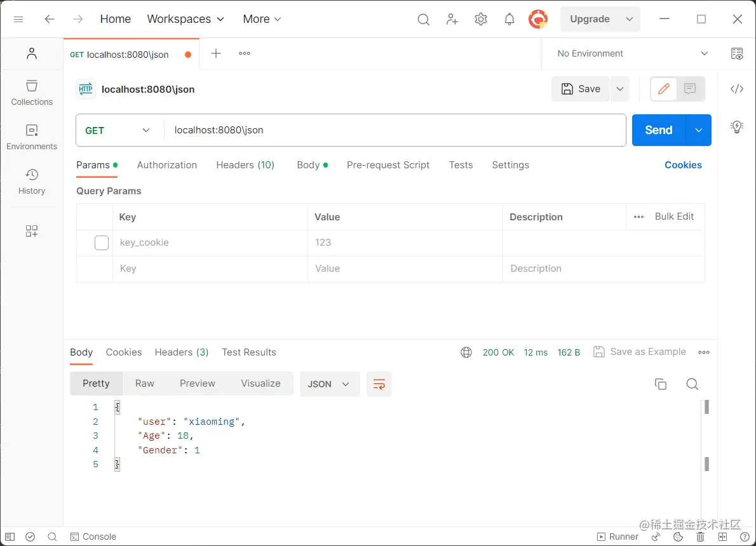This screenshot has width=756, height=546.
Task: Switch to the Headers (10) request tab
Action: pyautogui.click(x=245, y=165)
